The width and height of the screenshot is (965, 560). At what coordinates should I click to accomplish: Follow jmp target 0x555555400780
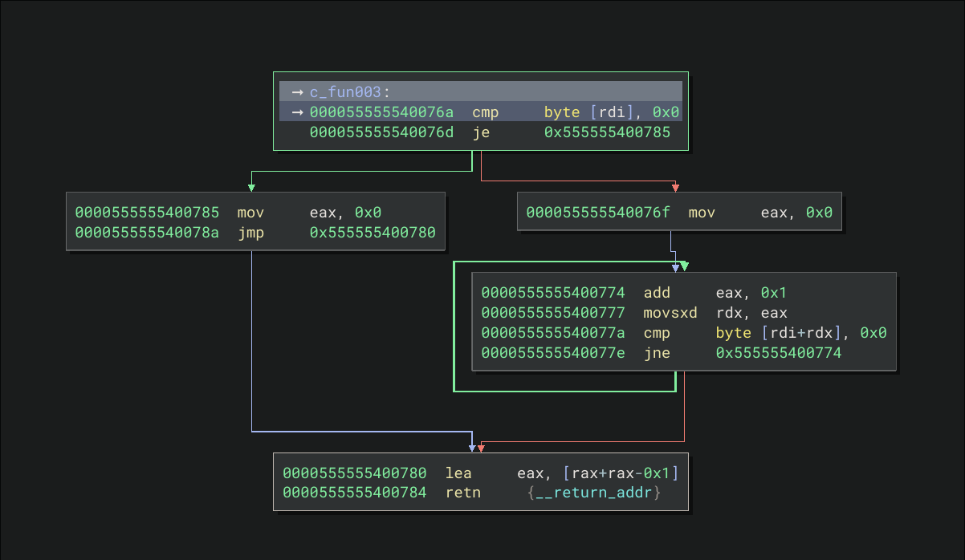tap(373, 233)
